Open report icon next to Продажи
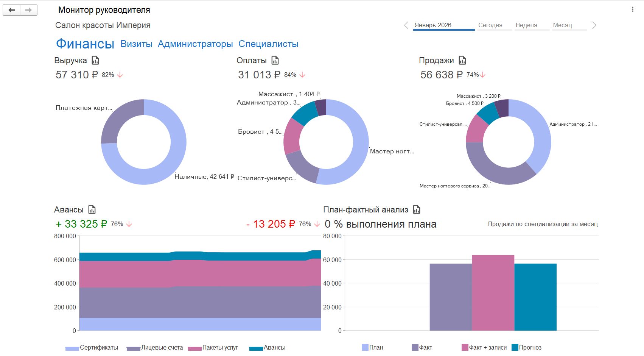 tap(462, 61)
